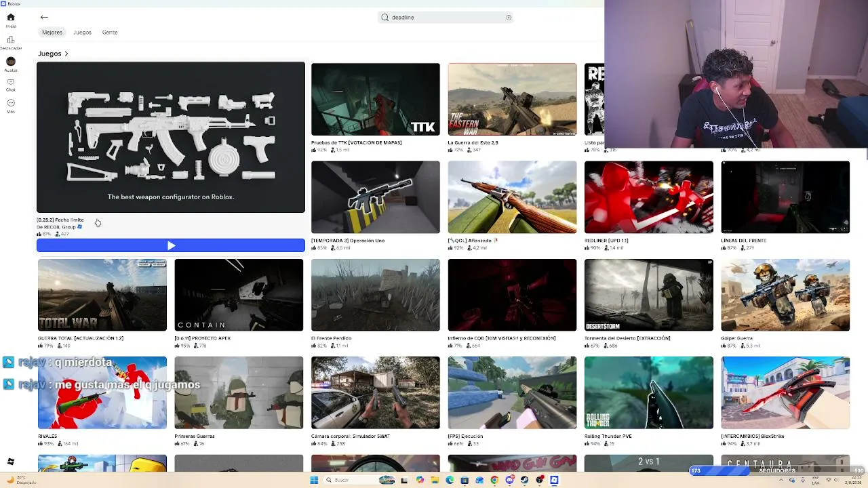Click the "Pruebas de TTK [VOTACIÓN DE MAPAS]" title

pyautogui.click(x=357, y=143)
